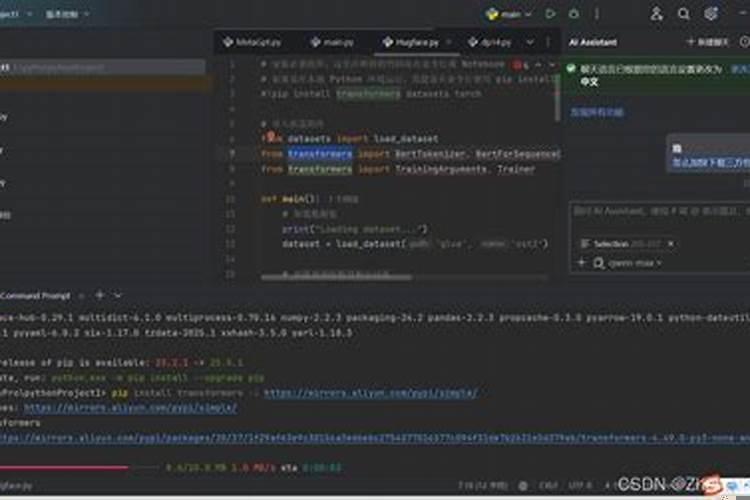Image resolution: width=750 pixels, height=500 pixels.
Task: Click the blue link below language notification
Action: [597, 113]
